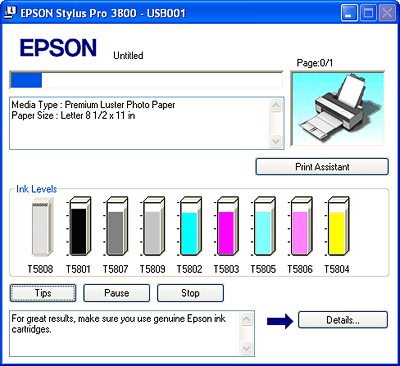Stop the print job
400x366 pixels.
pos(190,293)
